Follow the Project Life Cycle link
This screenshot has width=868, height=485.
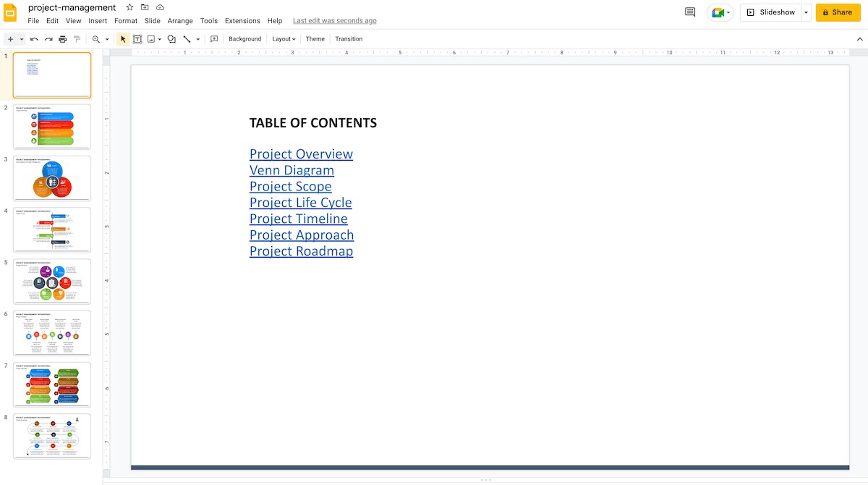point(300,203)
